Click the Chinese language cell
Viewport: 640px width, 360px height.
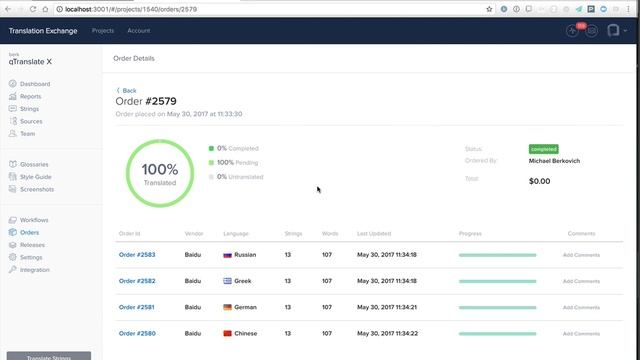click(x=240, y=333)
